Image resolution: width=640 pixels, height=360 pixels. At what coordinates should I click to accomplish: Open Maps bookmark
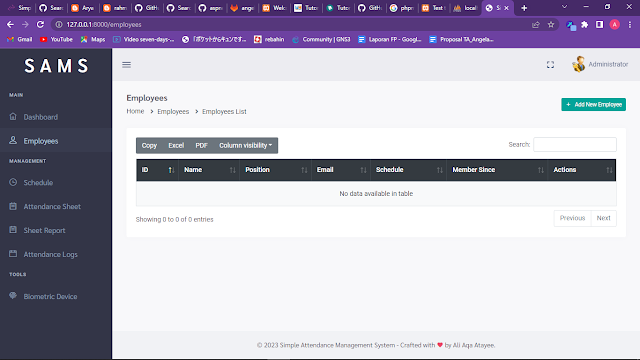(x=93, y=39)
